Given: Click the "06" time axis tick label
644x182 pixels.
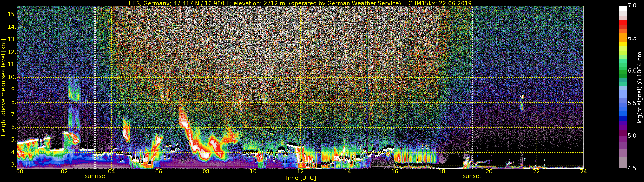Looking at the screenshot, I should tap(158, 171).
